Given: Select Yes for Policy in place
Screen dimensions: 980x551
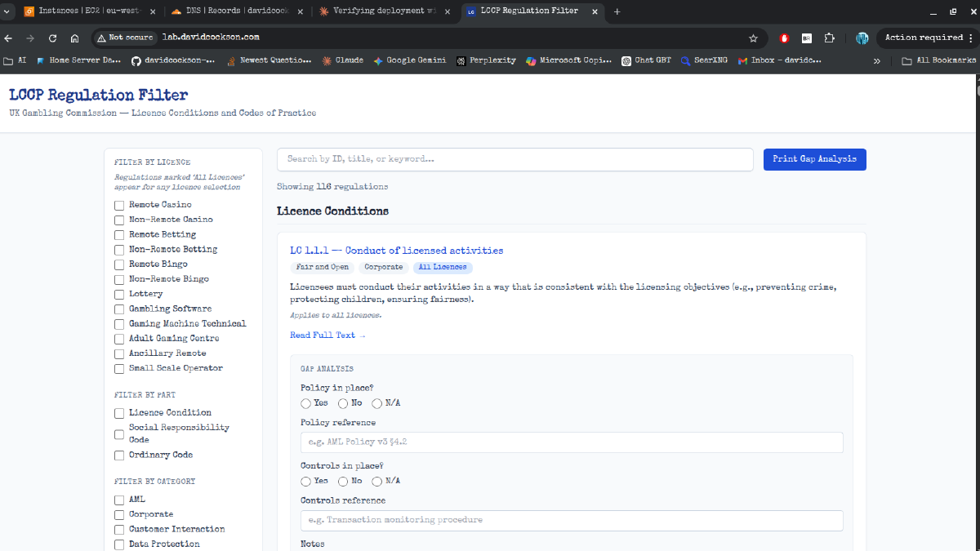Looking at the screenshot, I should point(305,403).
